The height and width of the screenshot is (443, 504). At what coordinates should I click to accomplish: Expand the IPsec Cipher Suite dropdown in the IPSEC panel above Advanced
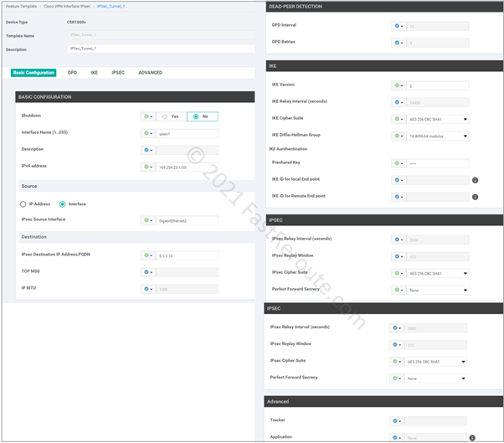click(435, 362)
